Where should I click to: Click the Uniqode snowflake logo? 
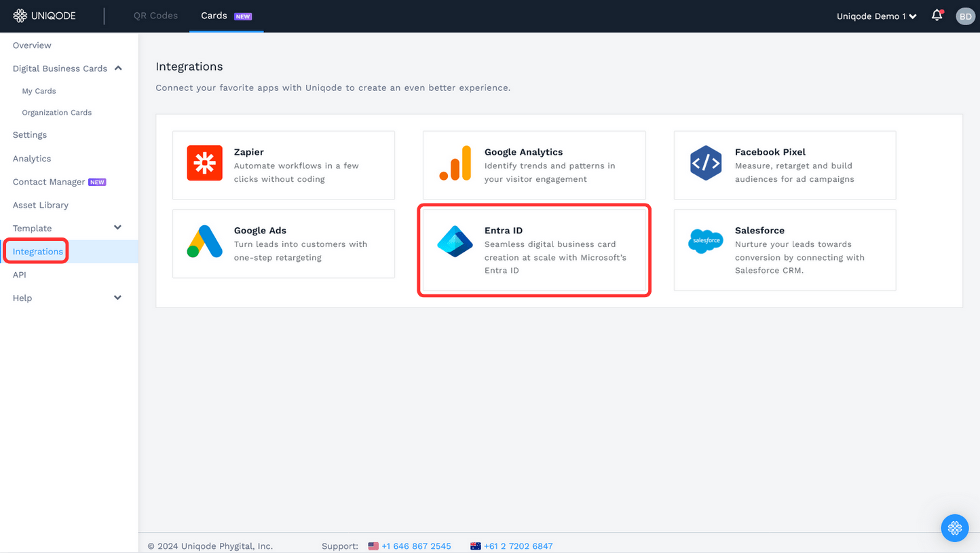tap(20, 15)
